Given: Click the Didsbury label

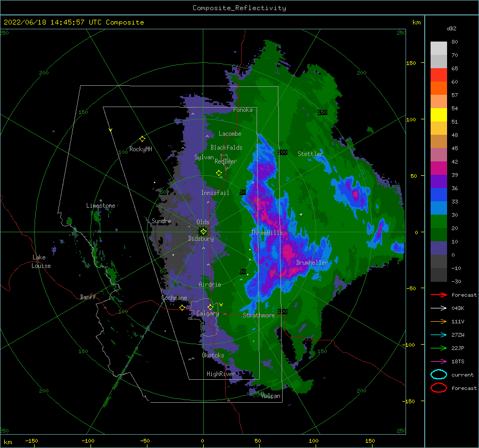Looking at the screenshot, I should pyautogui.click(x=201, y=239).
